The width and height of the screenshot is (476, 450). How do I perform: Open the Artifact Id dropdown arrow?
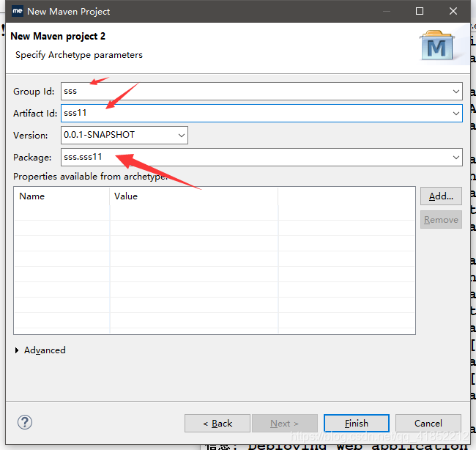[x=455, y=114]
